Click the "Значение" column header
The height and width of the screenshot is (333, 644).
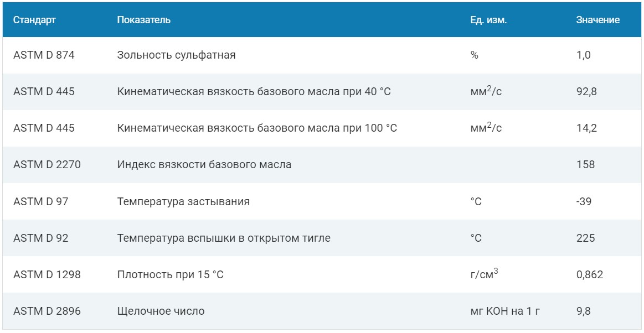pos(597,20)
